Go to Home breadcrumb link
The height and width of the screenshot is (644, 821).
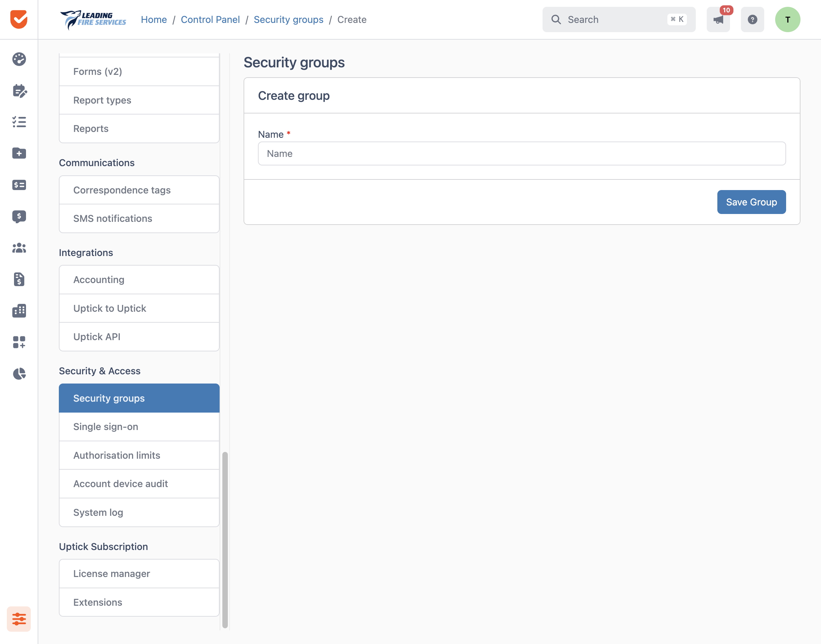[x=154, y=19]
